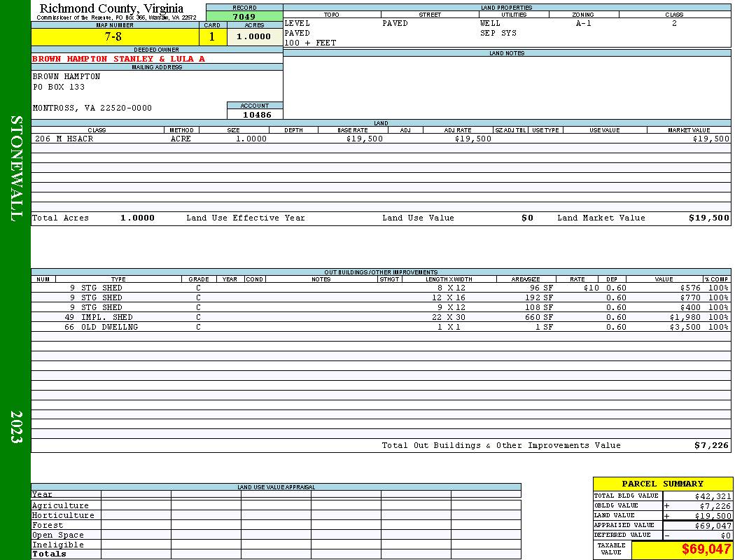Click the $400 storage shed value
Screen dimensions: 735x560
pos(690,308)
